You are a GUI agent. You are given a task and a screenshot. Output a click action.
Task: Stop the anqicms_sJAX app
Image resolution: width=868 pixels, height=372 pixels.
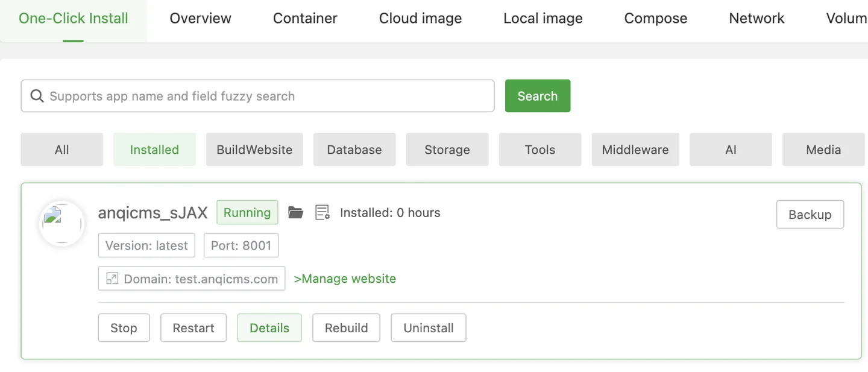click(x=124, y=328)
